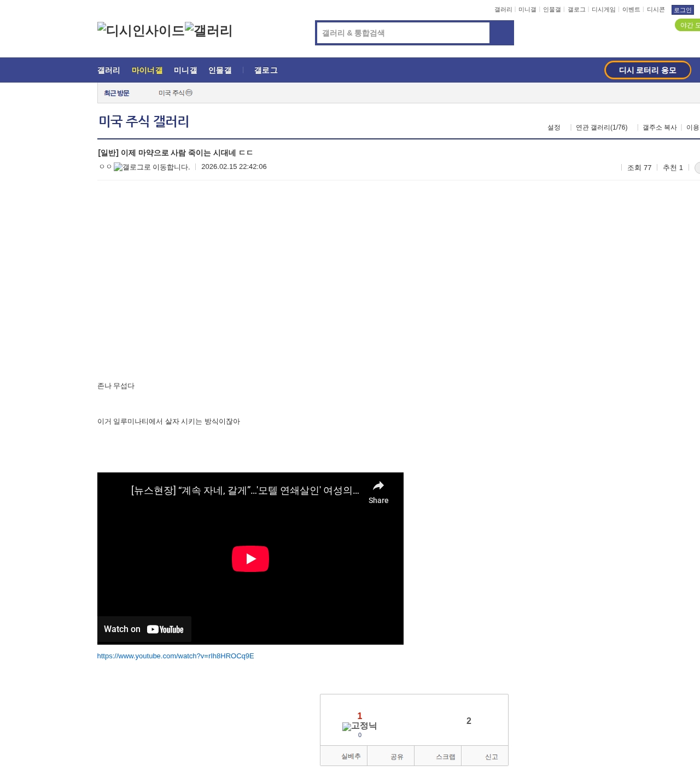700x783 pixels.
Task: Open video via Watch on YouTube logo
Action: [165, 629]
